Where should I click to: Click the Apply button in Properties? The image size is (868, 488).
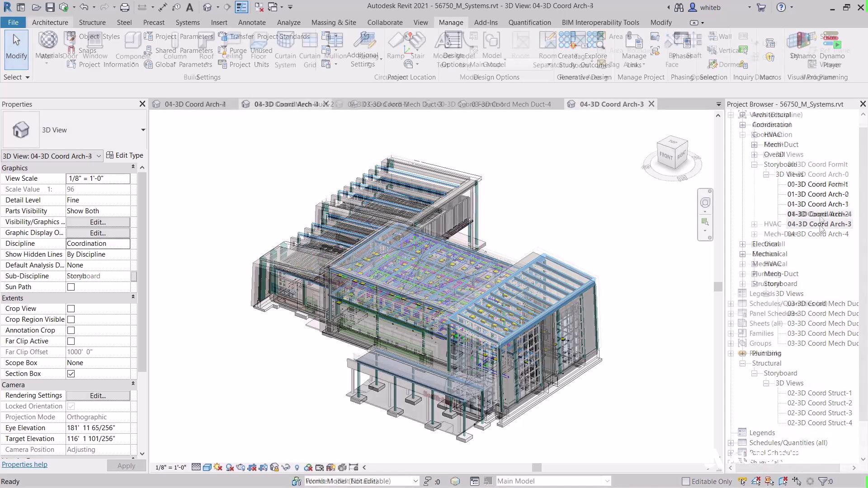click(x=126, y=466)
